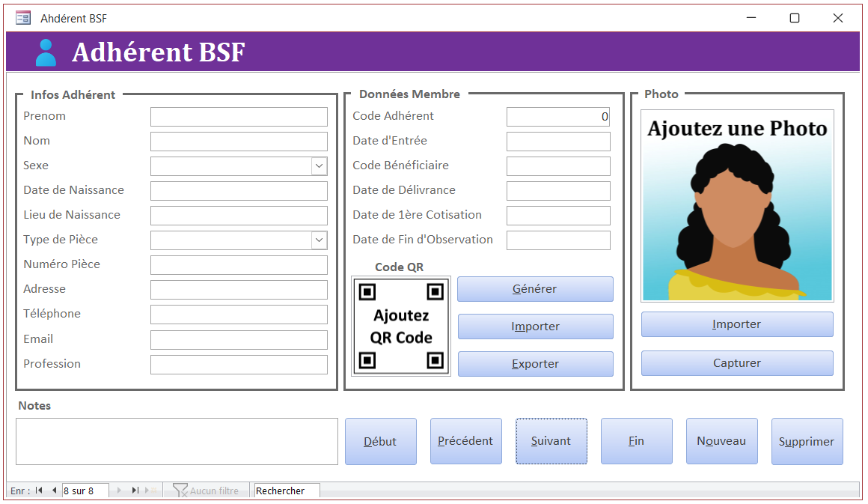Click the Rechercher search box
The image size is (868, 504).
(x=287, y=491)
